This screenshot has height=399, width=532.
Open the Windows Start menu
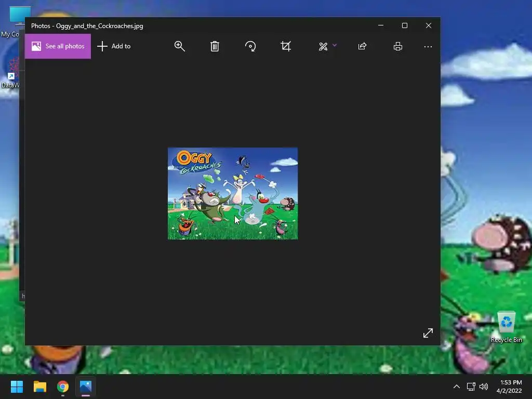[17, 387]
